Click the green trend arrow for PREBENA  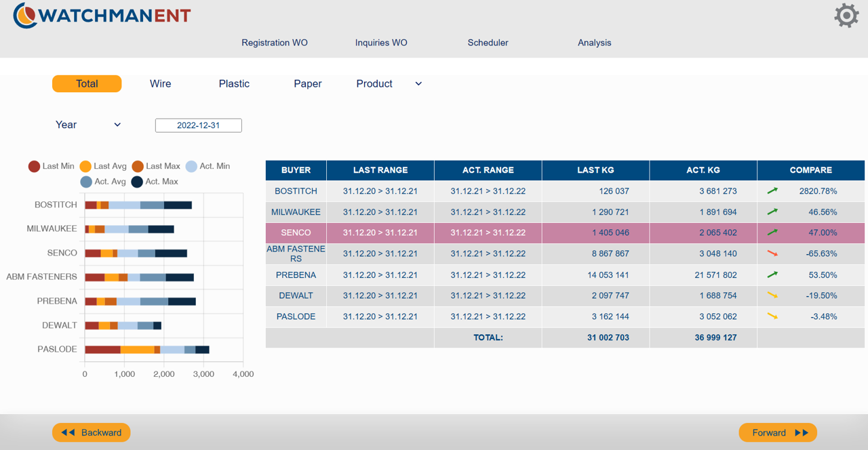772,275
